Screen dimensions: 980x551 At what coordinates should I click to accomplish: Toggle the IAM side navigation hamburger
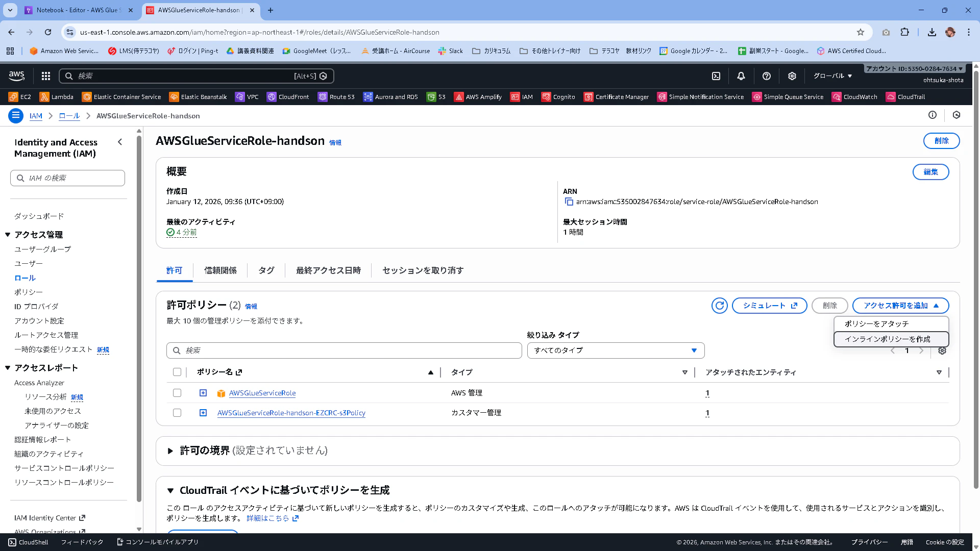[x=16, y=116]
